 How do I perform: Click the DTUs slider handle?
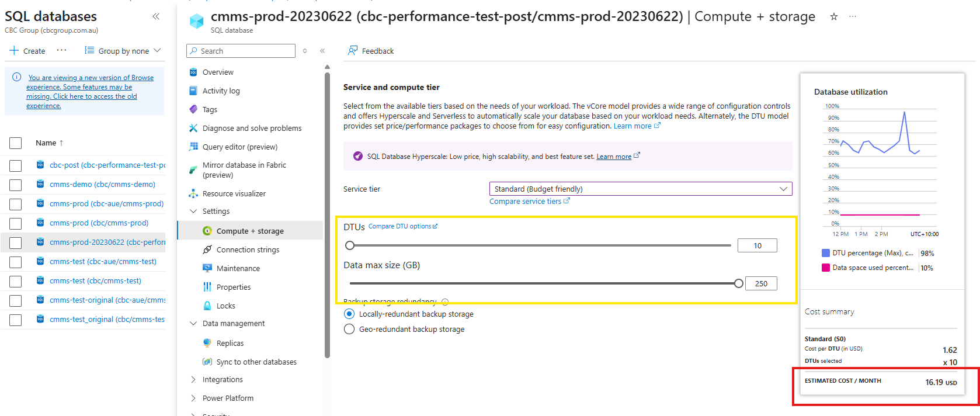(350, 245)
